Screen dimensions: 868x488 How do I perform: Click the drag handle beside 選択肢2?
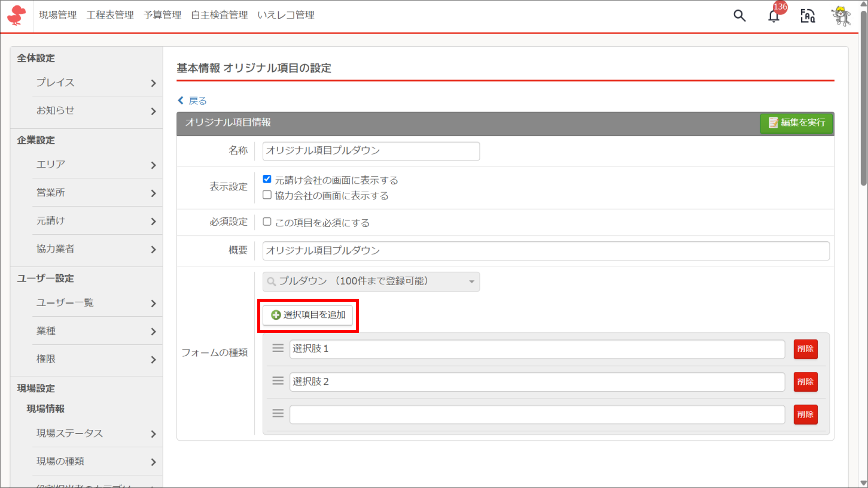278,381
